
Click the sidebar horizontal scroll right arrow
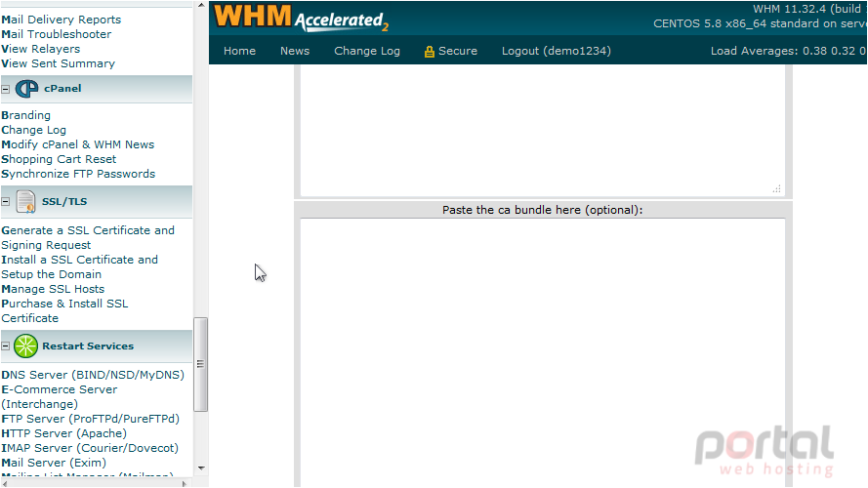[185, 483]
